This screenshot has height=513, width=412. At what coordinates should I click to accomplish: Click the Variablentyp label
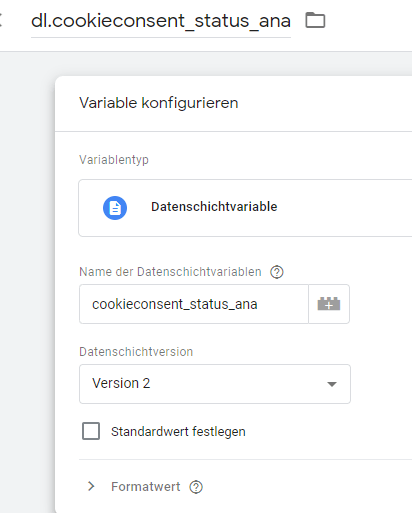tap(114, 160)
